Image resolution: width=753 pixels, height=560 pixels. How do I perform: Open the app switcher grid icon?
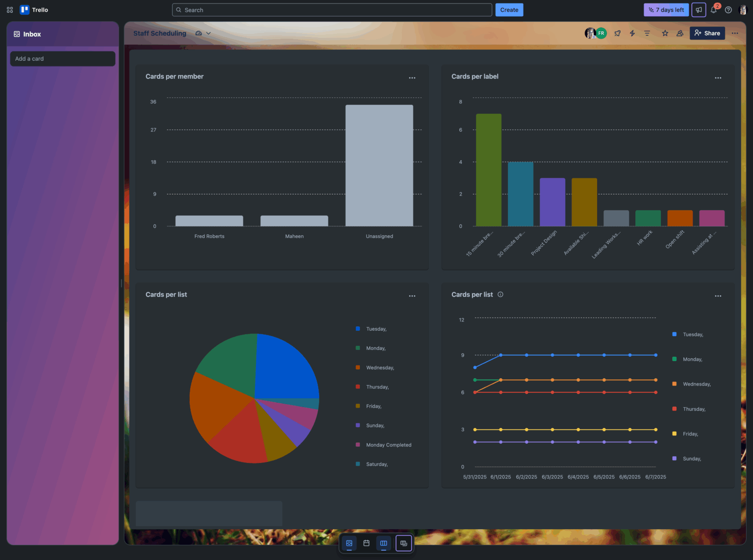point(9,10)
